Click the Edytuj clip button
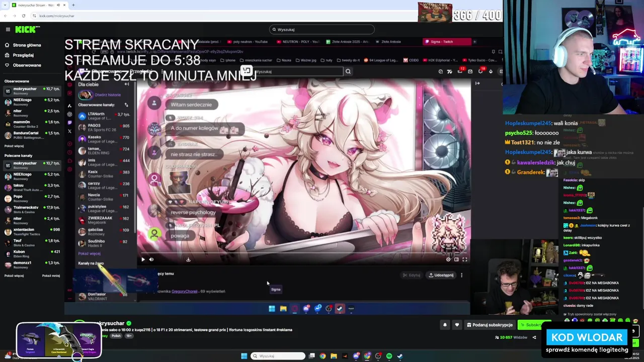Image resolution: width=644 pixels, height=362 pixels. (411, 276)
